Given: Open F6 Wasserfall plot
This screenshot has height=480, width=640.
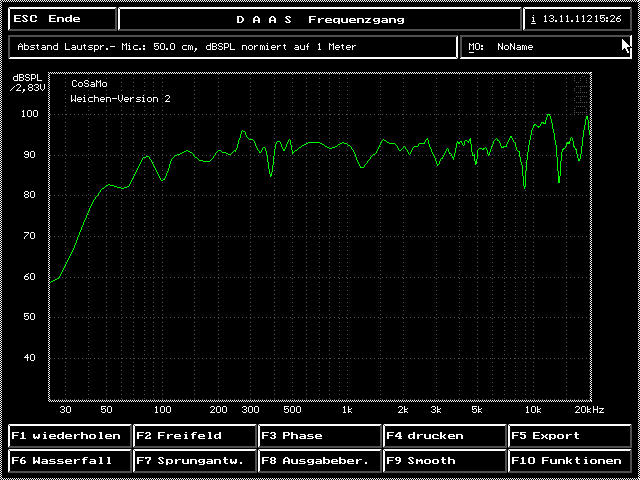Looking at the screenshot, I should coord(69,461).
